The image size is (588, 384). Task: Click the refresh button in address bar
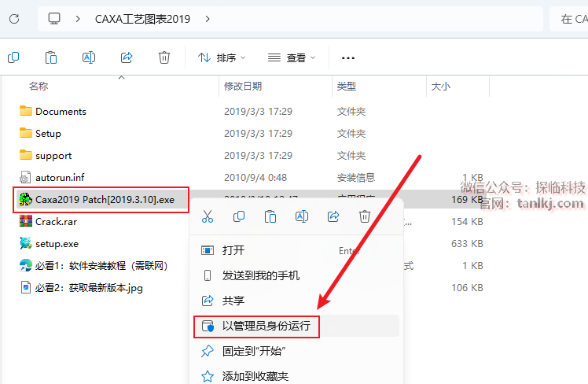14,19
